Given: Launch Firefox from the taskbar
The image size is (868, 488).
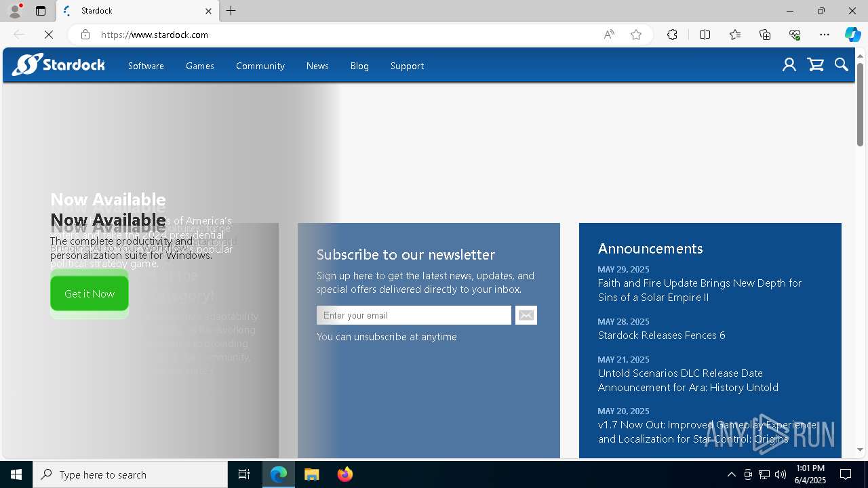Looking at the screenshot, I should coord(345,474).
